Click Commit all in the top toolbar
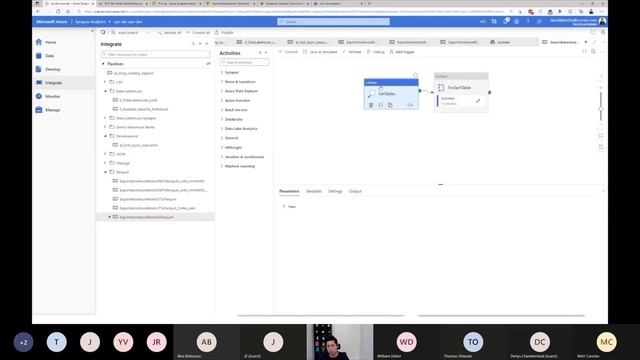The image size is (640, 360). (198, 32)
